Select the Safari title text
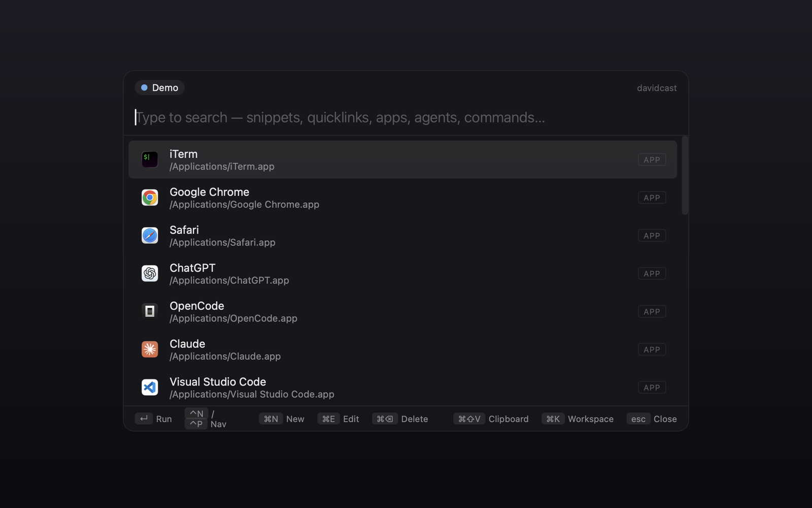This screenshot has width=812, height=508. click(x=184, y=230)
